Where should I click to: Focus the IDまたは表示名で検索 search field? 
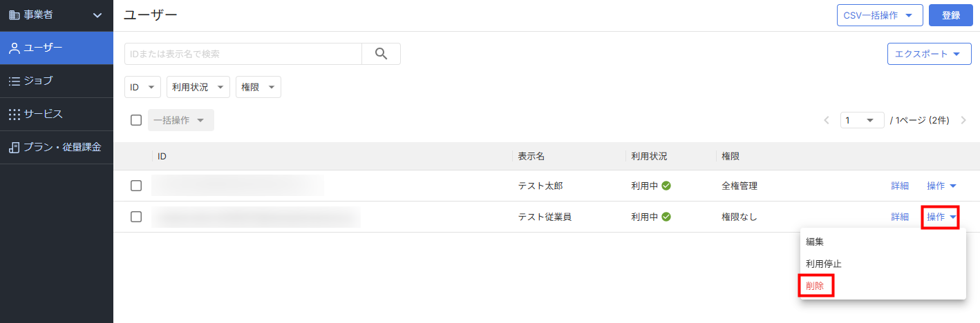pos(243,54)
